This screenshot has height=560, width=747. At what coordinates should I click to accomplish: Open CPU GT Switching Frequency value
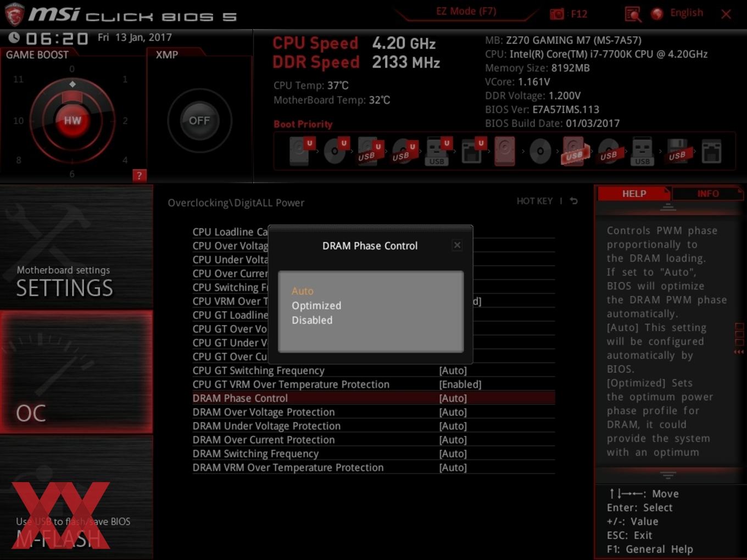[x=453, y=371]
